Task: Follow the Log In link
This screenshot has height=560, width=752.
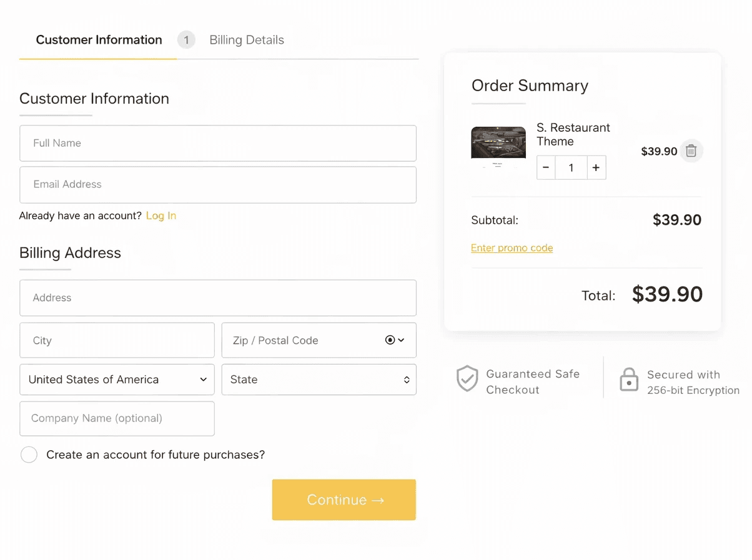Action: [161, 216]
